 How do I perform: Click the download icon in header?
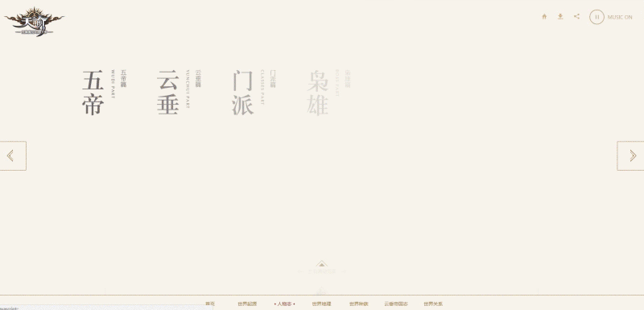pyautogui.click(x=560, y=16)
